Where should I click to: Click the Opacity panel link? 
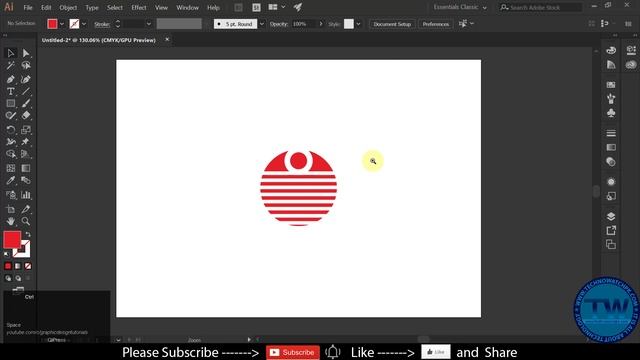[279, 24]
